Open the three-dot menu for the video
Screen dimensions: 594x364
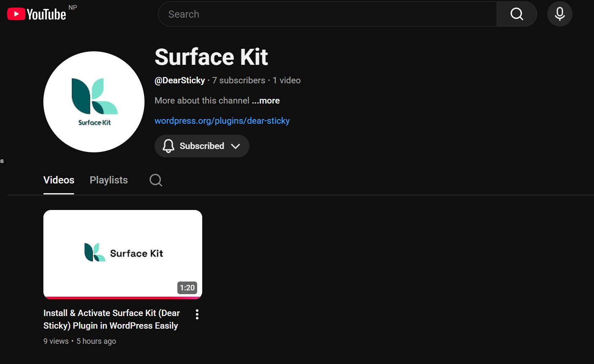(197, 314)
